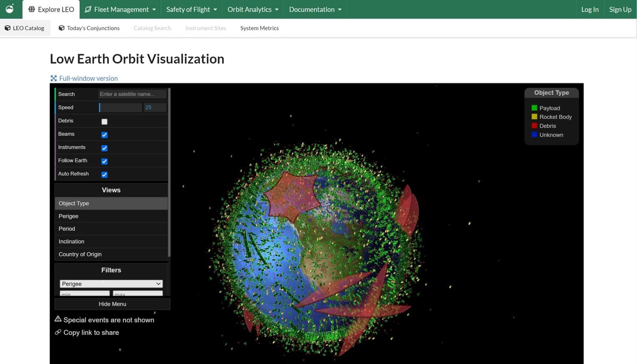Disable the Follow Earth checkbox

tap(105, 161)
